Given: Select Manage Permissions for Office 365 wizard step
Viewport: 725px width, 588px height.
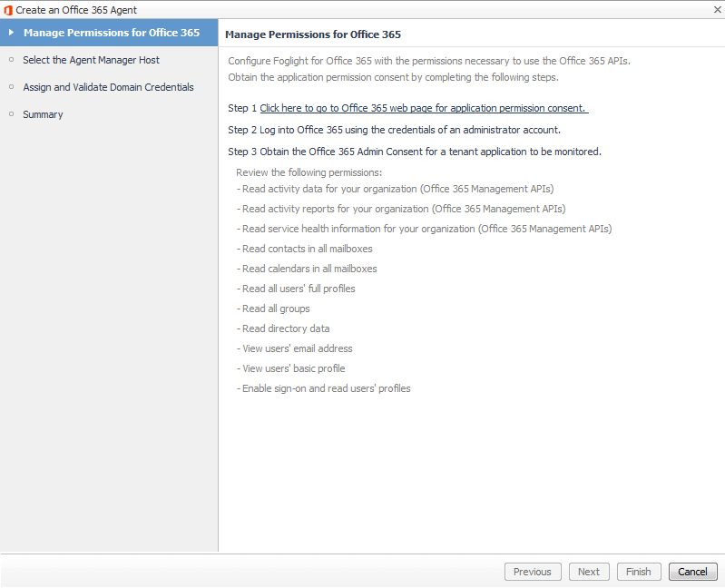Looking at the screenshot, I should pos(112,33).
